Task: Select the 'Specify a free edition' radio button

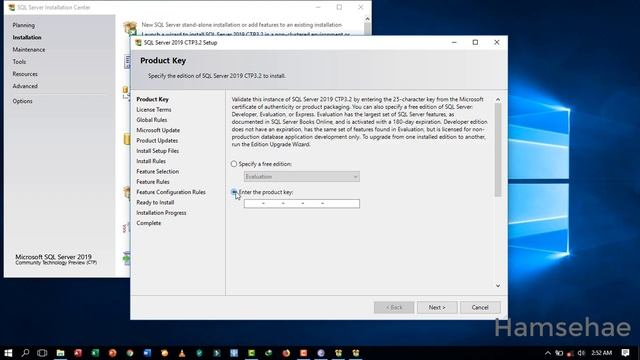Action: point(234,164)
